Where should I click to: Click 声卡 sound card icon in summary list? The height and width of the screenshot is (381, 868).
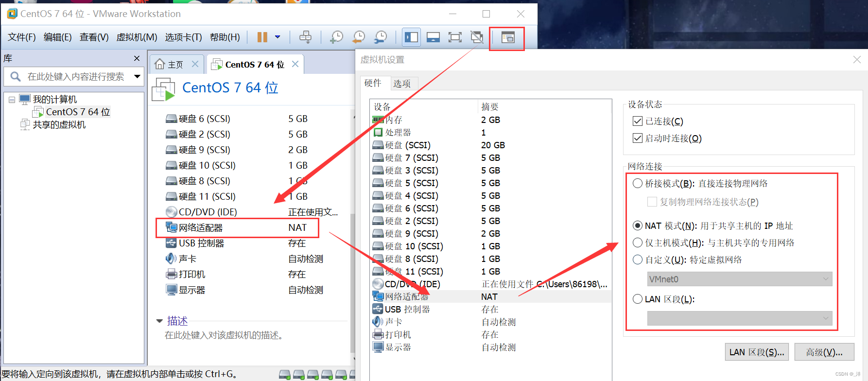pyautogui.click(x=171, y=259)
